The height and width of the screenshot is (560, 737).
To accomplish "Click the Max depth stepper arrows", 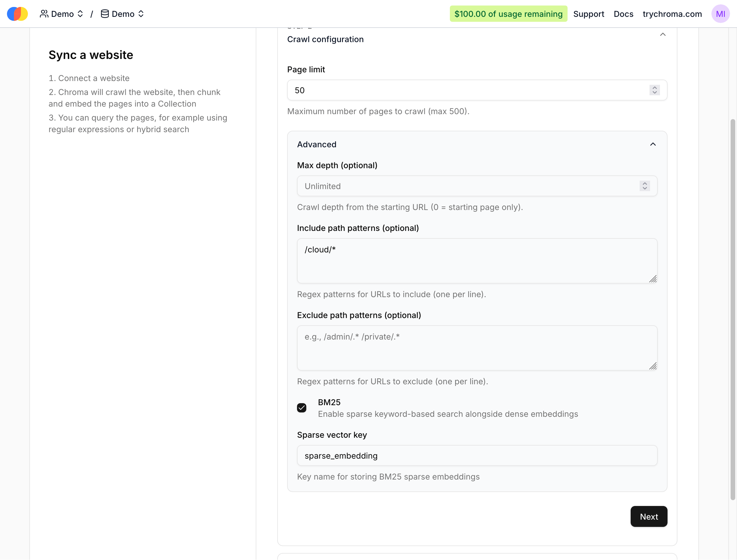I will (x=645, y=186).
